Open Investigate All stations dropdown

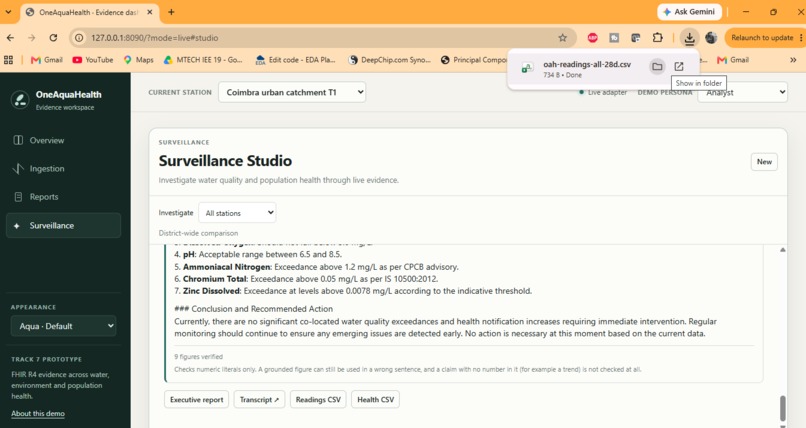[237, 213]
